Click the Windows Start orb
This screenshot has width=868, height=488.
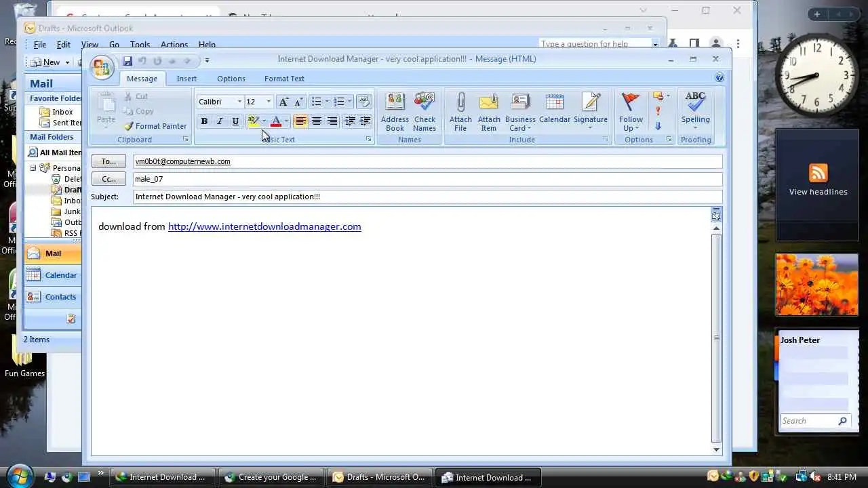click(19, 476)
